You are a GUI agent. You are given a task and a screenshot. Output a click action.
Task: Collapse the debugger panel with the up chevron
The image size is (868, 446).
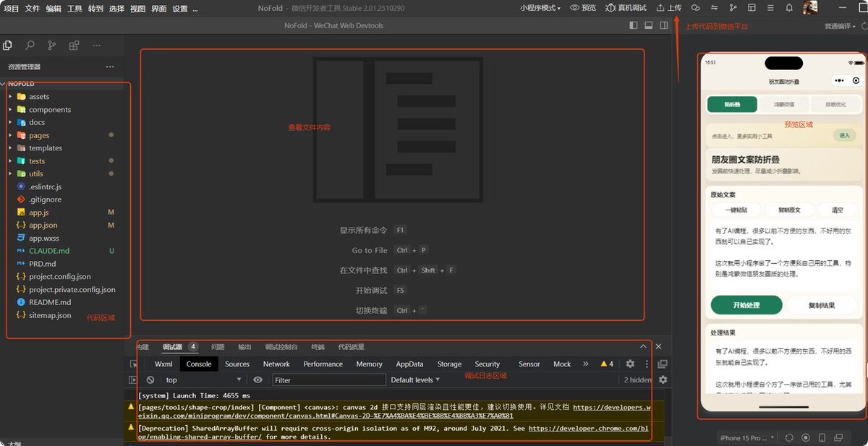(643, 347)
